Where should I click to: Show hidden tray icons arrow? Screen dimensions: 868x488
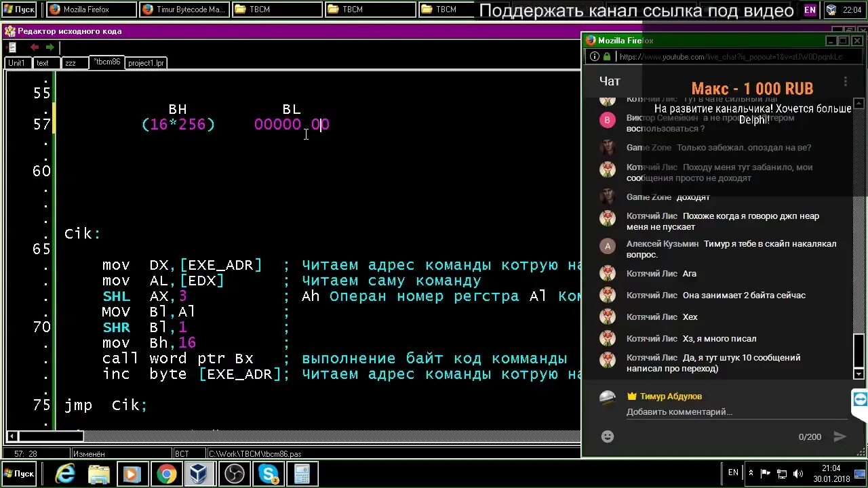751,474
